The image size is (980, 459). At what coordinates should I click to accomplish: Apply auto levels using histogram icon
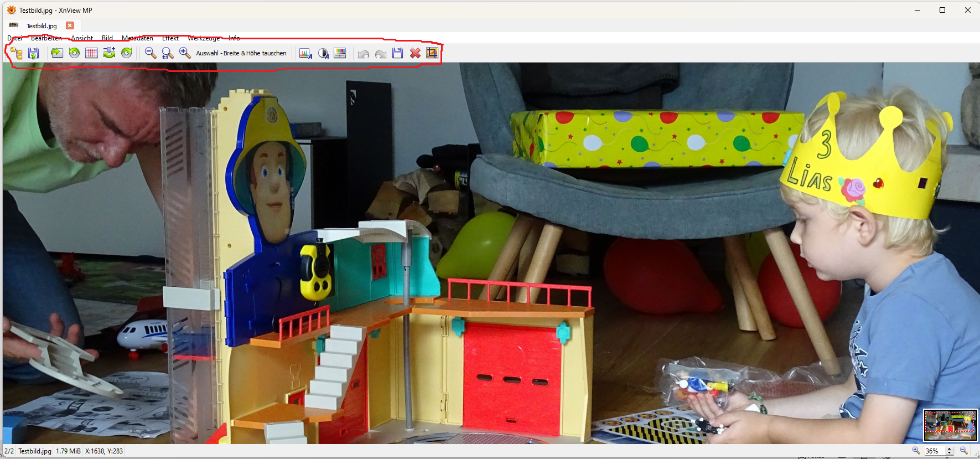(305, 53)
